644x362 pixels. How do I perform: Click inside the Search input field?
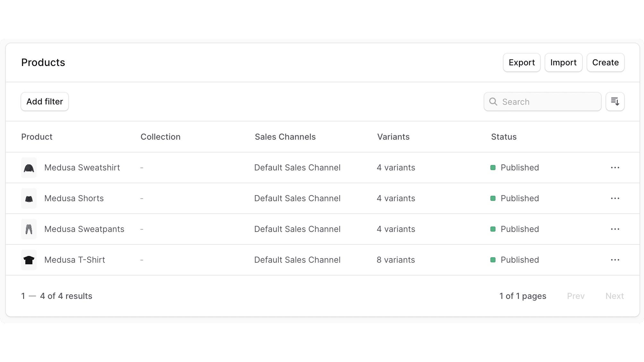pos(545,102)
